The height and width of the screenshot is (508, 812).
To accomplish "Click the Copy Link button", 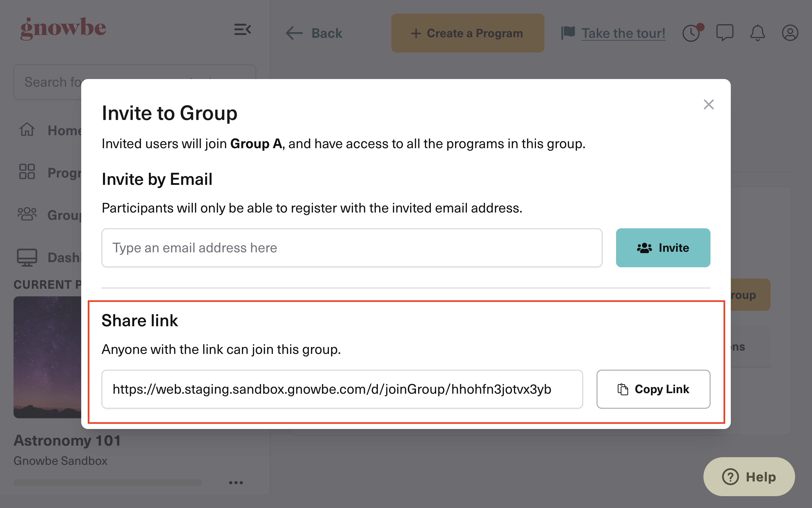I will [x=653, y=389].
